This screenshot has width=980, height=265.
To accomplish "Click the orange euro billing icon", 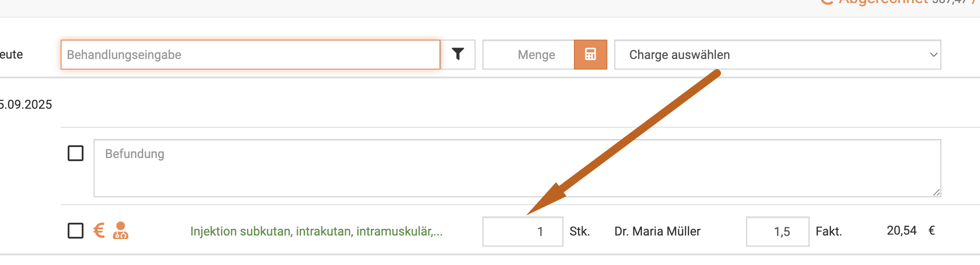I will click(x=99, y=230).
